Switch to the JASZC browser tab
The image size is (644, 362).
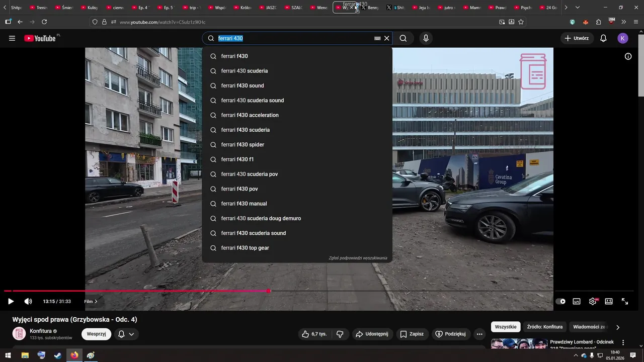click(x=268, y=8)
